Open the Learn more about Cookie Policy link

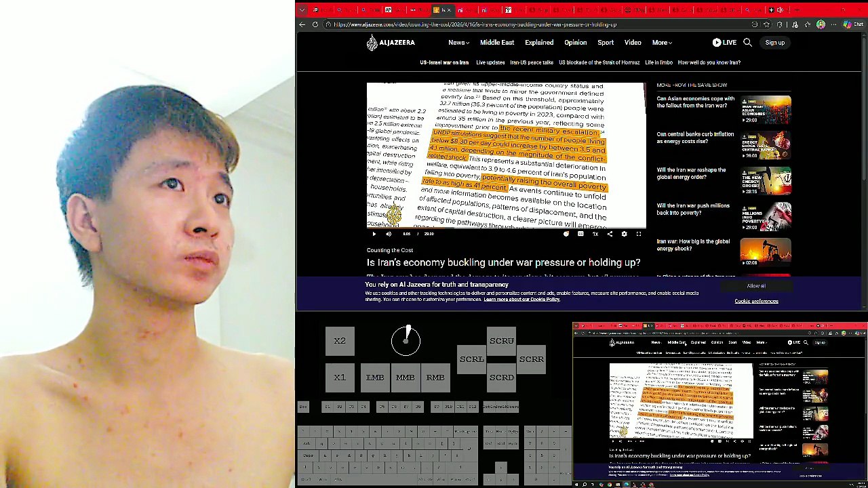[521, 300]
